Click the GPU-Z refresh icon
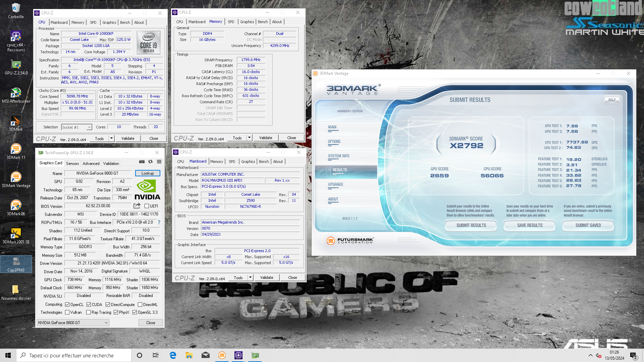 click(151, 162)
